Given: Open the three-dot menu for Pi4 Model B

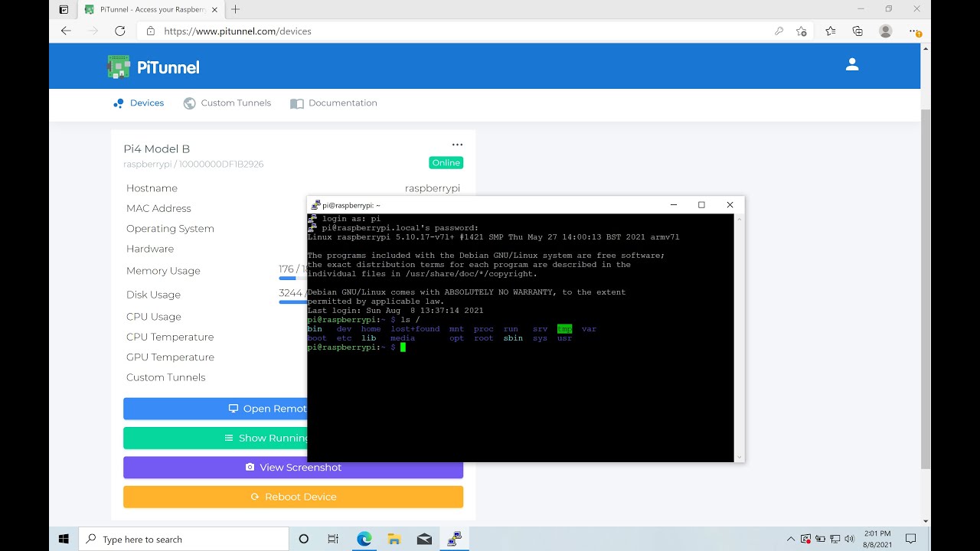Looking at the screenshot, I should [x=457, y=145].
